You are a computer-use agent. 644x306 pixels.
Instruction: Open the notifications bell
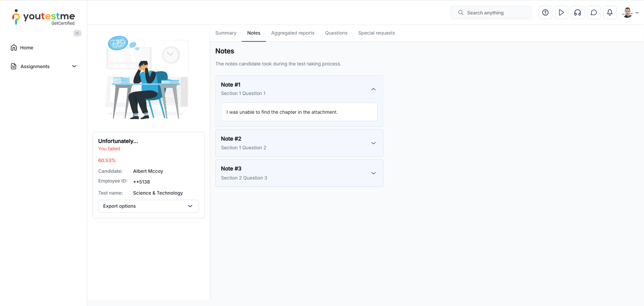(610, 12)
